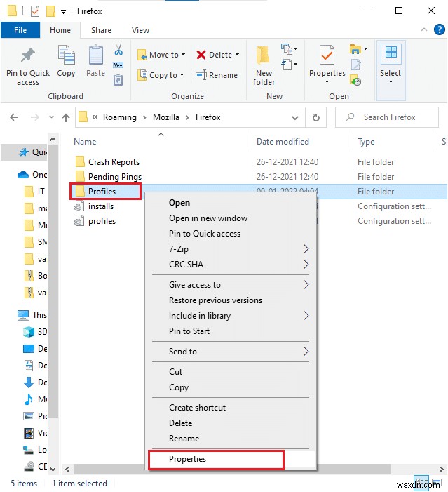Viewport: 448px width, 492px height.
Task: Click the thumbnails view icon in status bar
Action: [436, 483]
